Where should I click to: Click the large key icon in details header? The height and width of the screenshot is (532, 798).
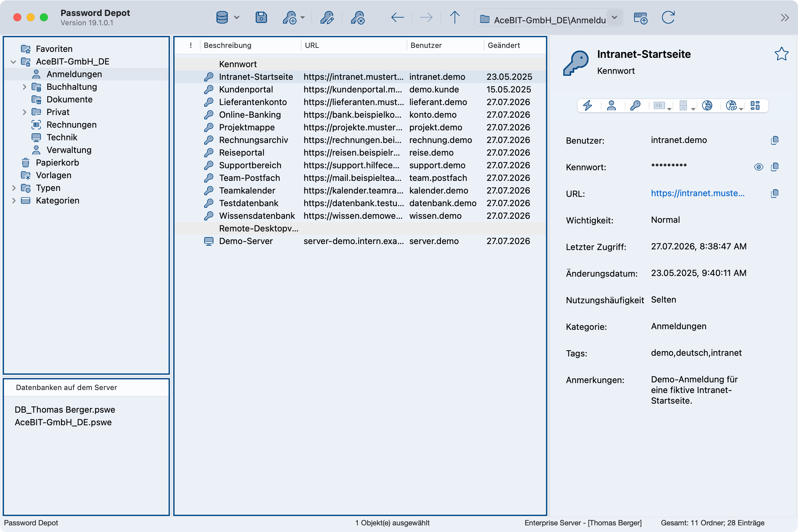576,63
